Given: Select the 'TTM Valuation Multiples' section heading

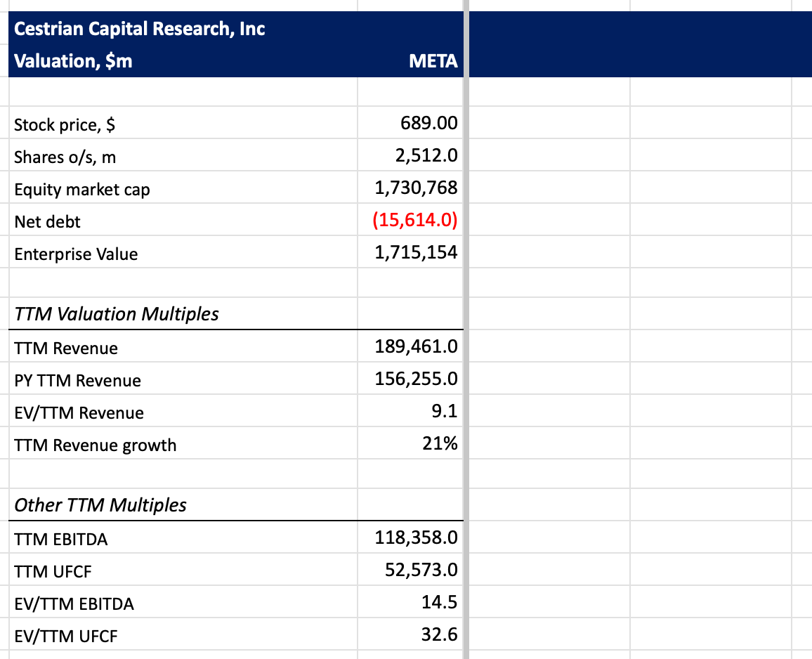Looking at the screenshot, I should pyautogui.click(x=117, y=313).
